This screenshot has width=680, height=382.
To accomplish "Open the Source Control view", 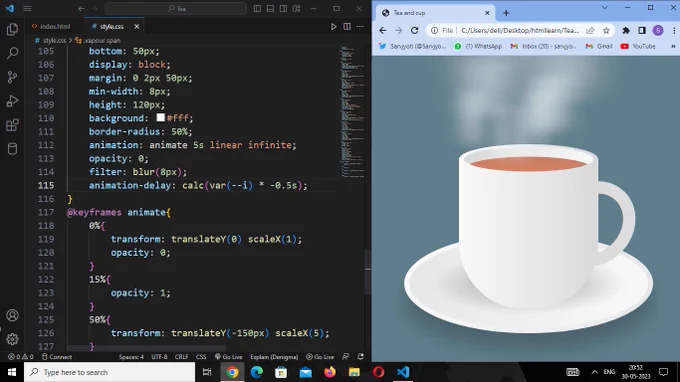I will 12,77.
